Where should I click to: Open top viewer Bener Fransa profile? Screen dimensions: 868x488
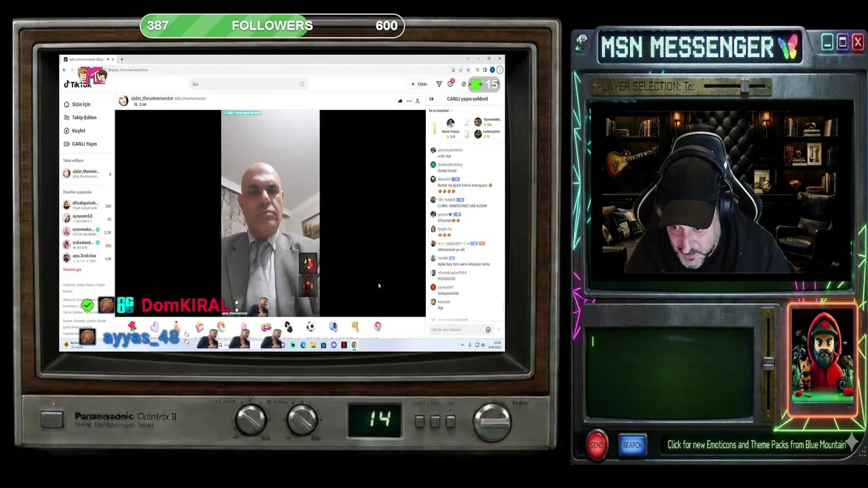pyautogui.click(x=450, y=127)
